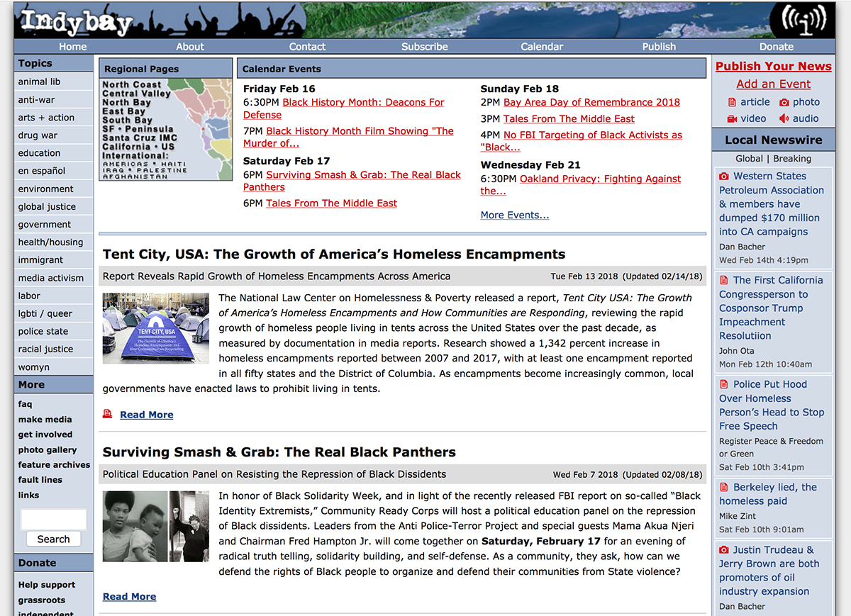Open Calendar in navigation bar
Viewport: 851px width, 616px height.
pyautogui.click(x=542, y=46)
